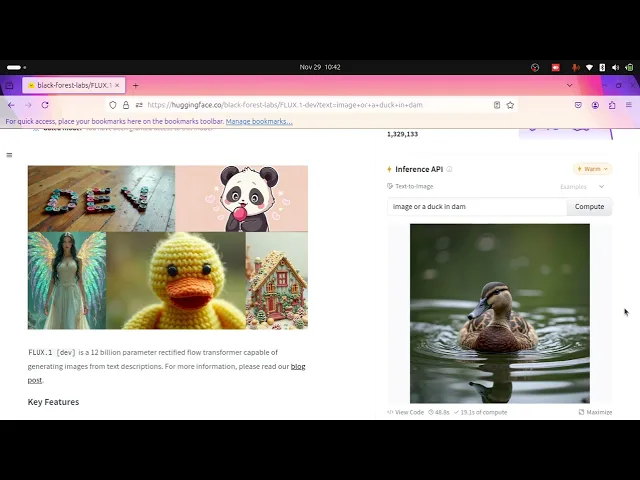Open the Wi-Fi network icon in the system tray
This screenshot has width=640, height=480.
tap(589, 67)
